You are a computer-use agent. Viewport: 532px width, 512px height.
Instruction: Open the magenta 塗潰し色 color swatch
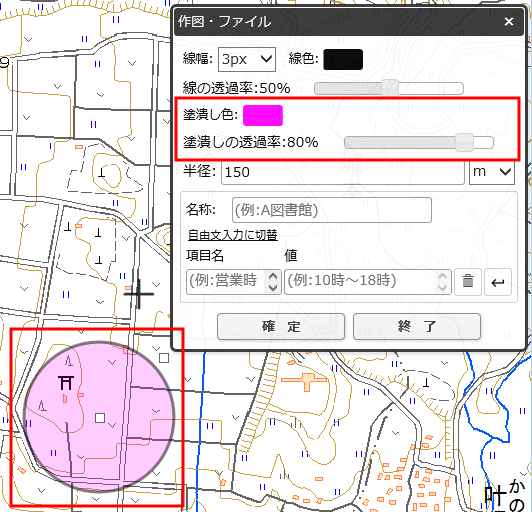click(263, 115)
